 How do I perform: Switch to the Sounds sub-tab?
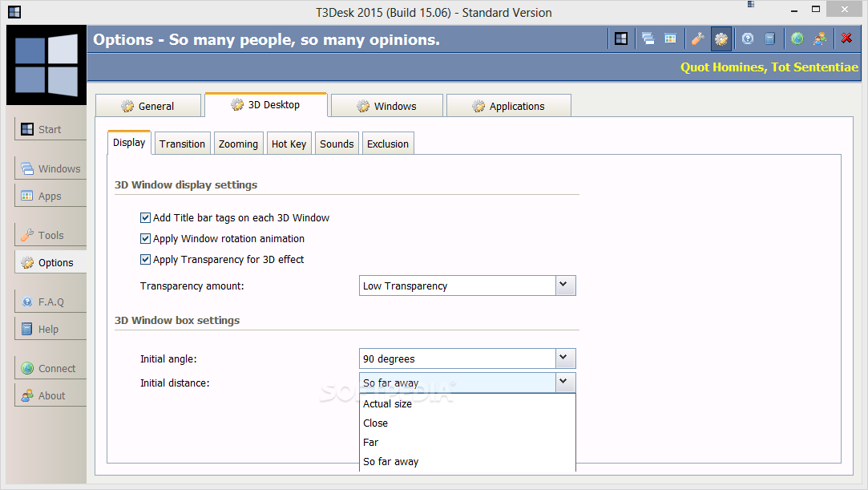tap(337, 144)
